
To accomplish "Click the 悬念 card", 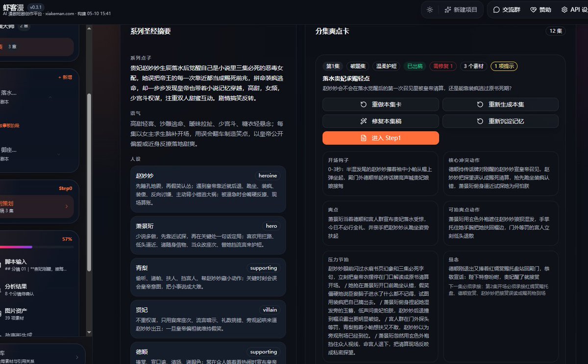I will coord(501,307).
